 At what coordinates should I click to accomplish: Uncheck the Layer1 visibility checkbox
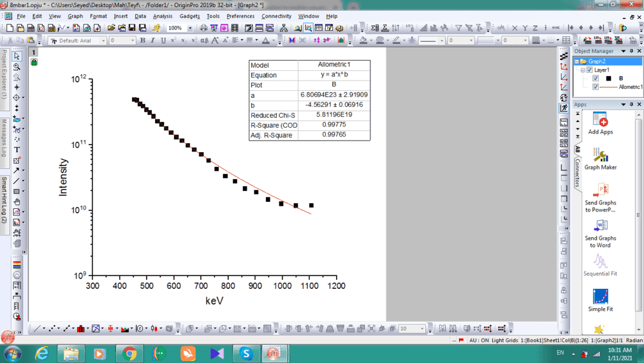point(589,70)
